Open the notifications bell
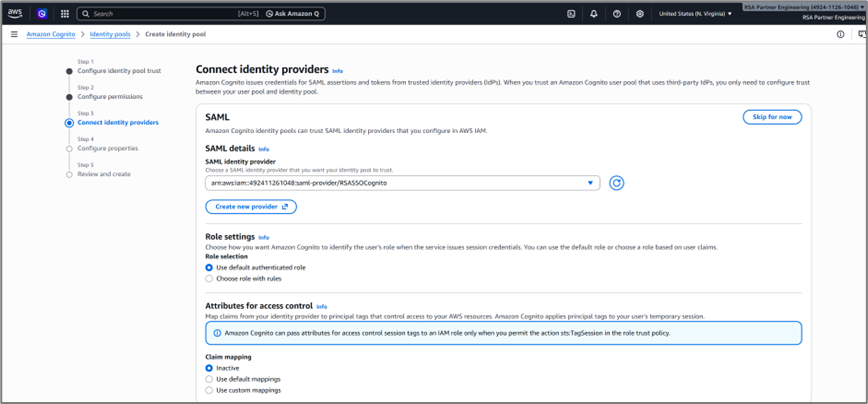This screenshot has height=404, width=868. pos(594,14)
